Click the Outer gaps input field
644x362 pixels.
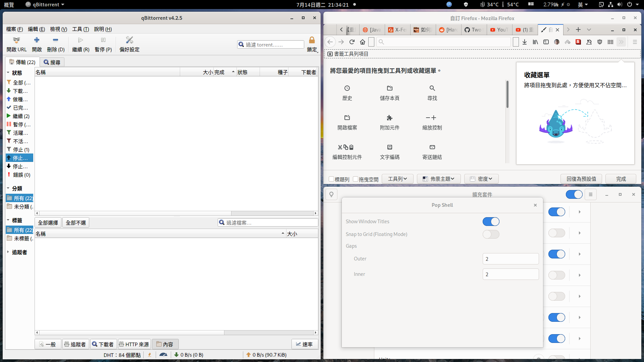(x=511, y=259)
